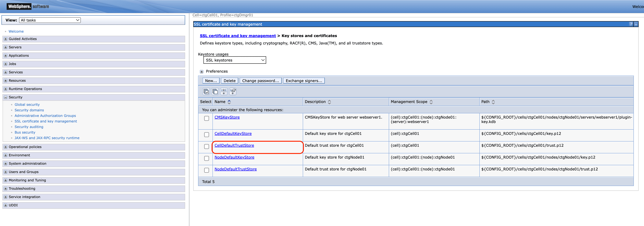Screen dimensions: 644x226
Task: Sort table by Name column arrows
Action: coord(229,102)
